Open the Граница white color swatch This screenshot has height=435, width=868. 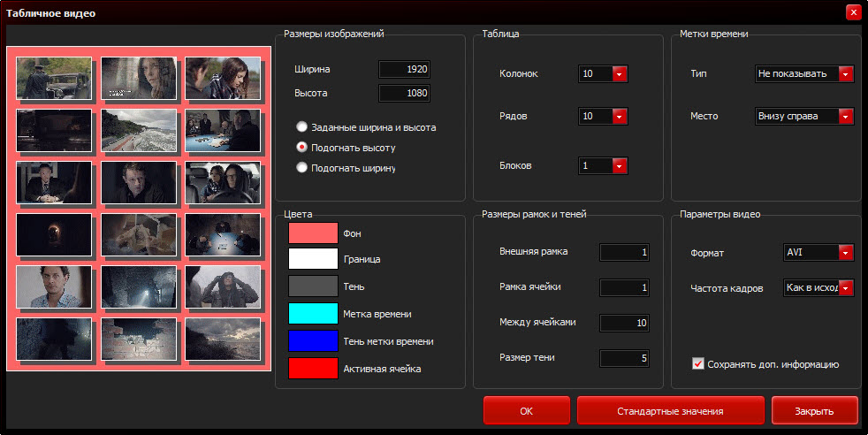click(x=313, y=258)
